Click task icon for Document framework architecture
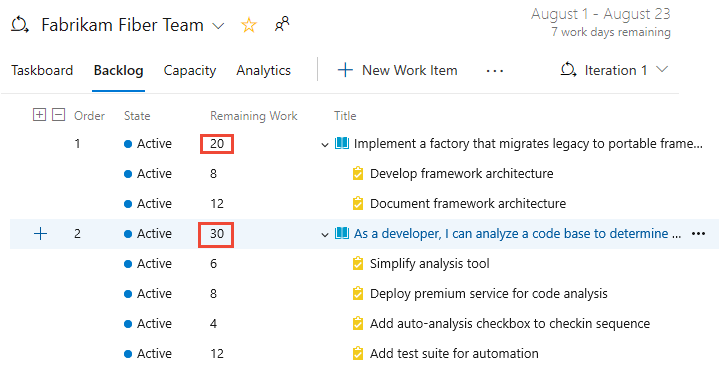 [358, 204]
